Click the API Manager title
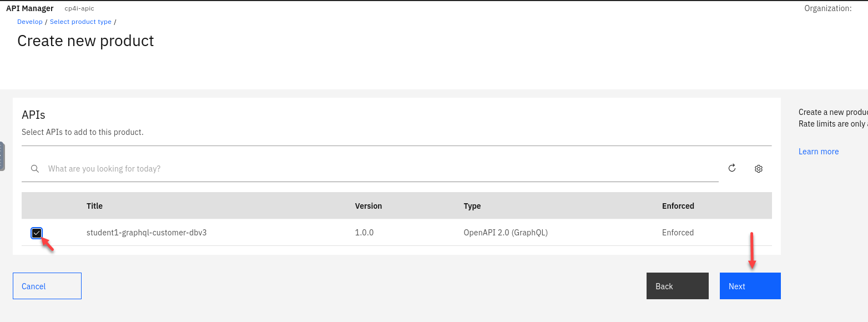Viewport: 868px width, 322px height. [30, 8]
